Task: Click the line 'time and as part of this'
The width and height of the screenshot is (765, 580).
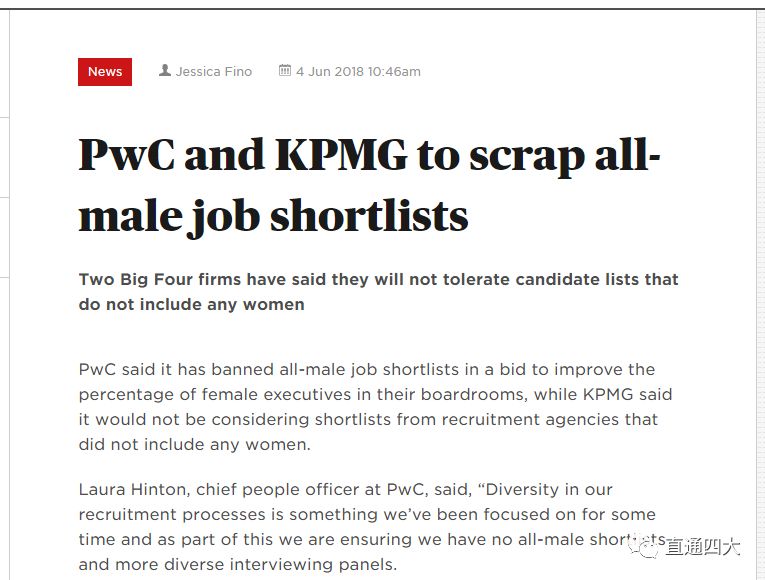Action: (x=372, y=540)
